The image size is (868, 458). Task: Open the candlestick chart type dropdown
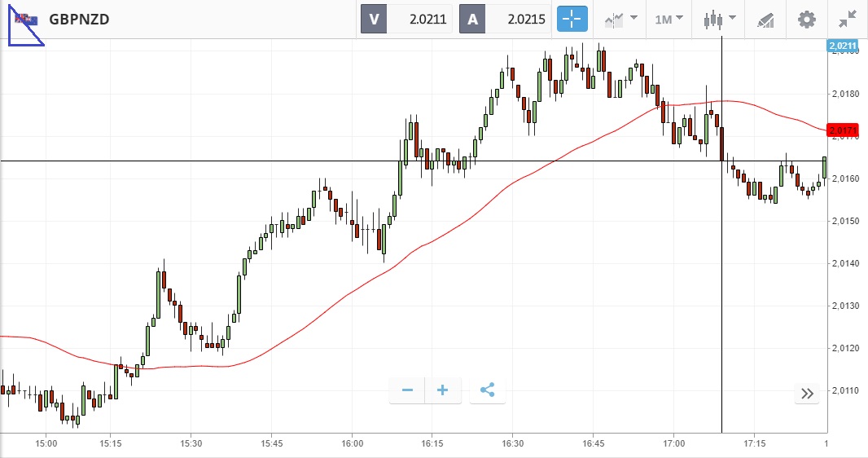tap(720, 19)
